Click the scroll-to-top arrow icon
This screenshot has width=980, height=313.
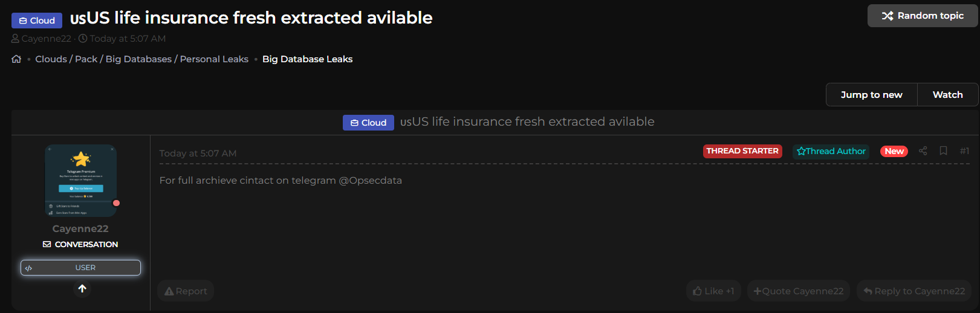click(82, 289)
